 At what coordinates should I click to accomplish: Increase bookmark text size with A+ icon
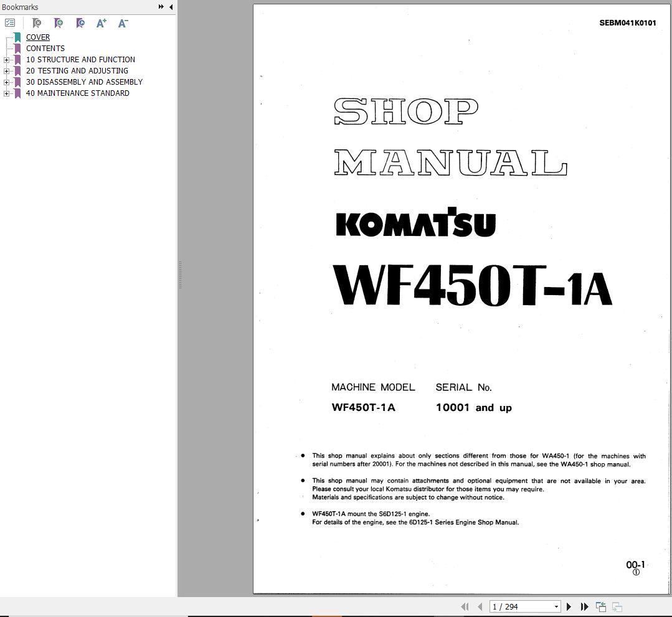[x=100, y=22]
